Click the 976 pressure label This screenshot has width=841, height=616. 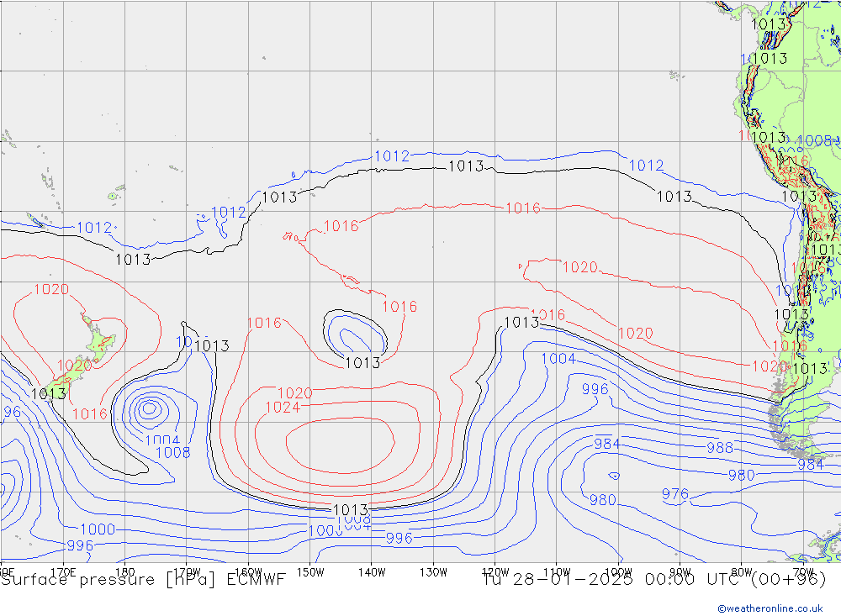click(x=674, y=494)
